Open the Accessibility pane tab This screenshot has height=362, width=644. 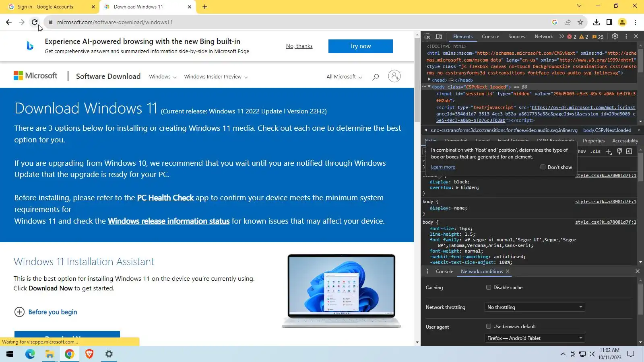[x=625, y=141]
